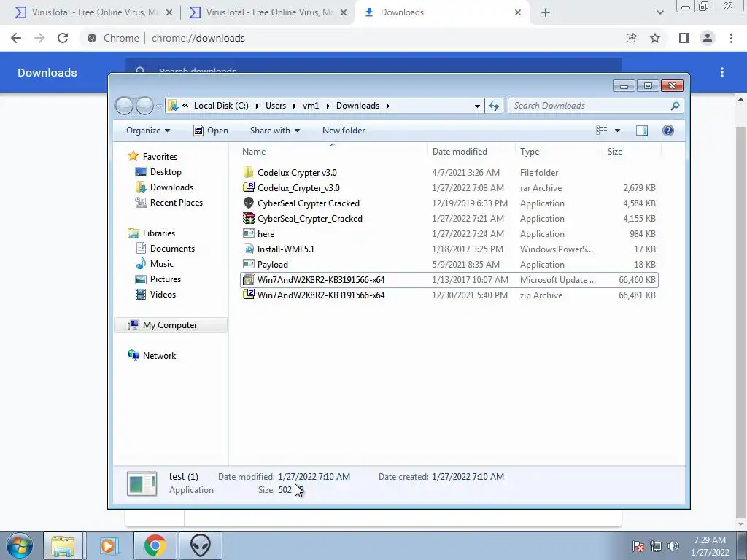Select the Win7AndW2K8R2 zip archive icon
The image size is (747, 560).
(248, 295)
